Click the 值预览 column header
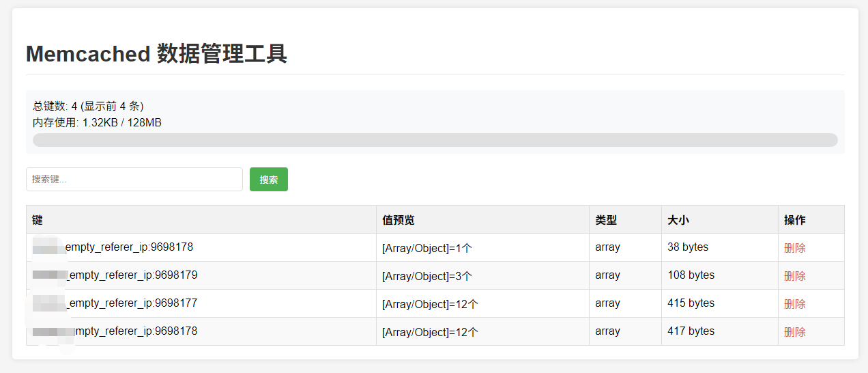 click(x=399, y=220)
